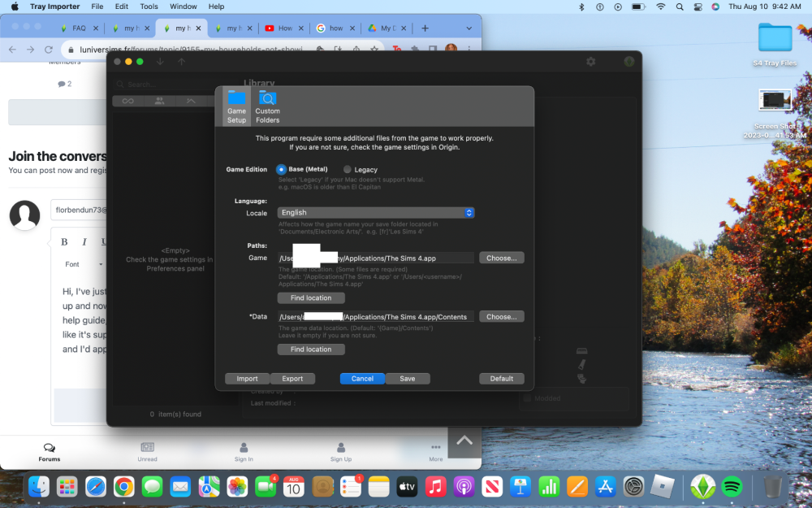The width and height of the screenshot is (812, 508).
Task: Switch to the Google Drive tab in Chrome
Action: click(387, 28)
